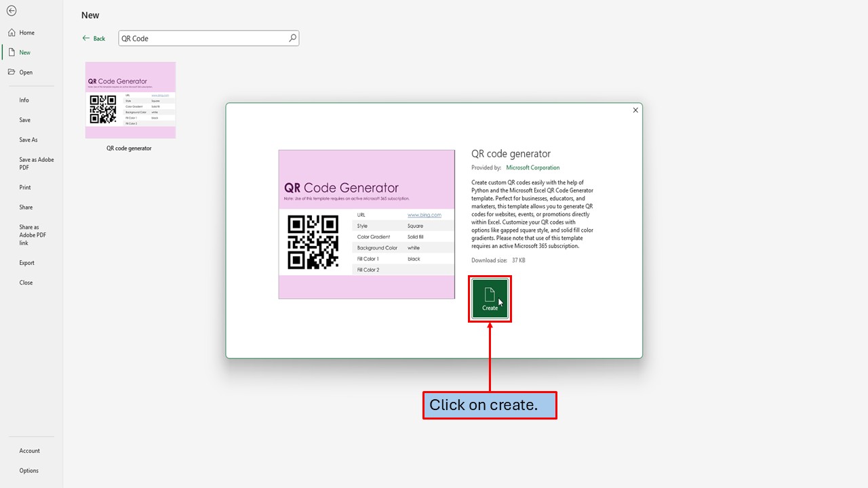Image resolution: width=868 pixels, height=488 pixels.
Task: Open Export options from the sidebar
Action: coord(26,262)
